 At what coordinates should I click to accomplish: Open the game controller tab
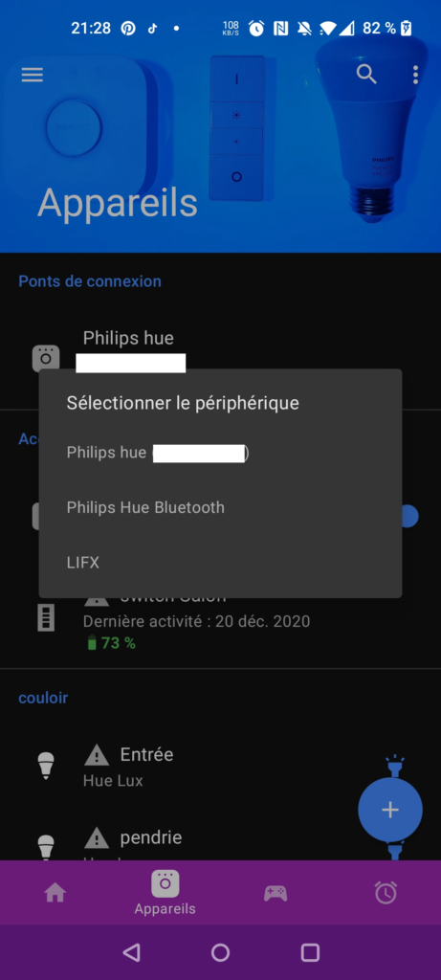click(x=276, y=893)
